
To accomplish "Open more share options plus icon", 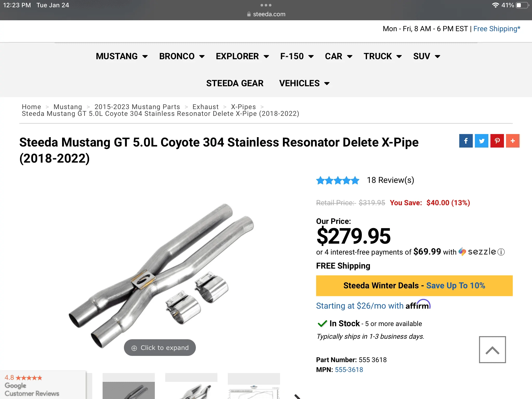I will pyautogui.click(x=513, y=141).
